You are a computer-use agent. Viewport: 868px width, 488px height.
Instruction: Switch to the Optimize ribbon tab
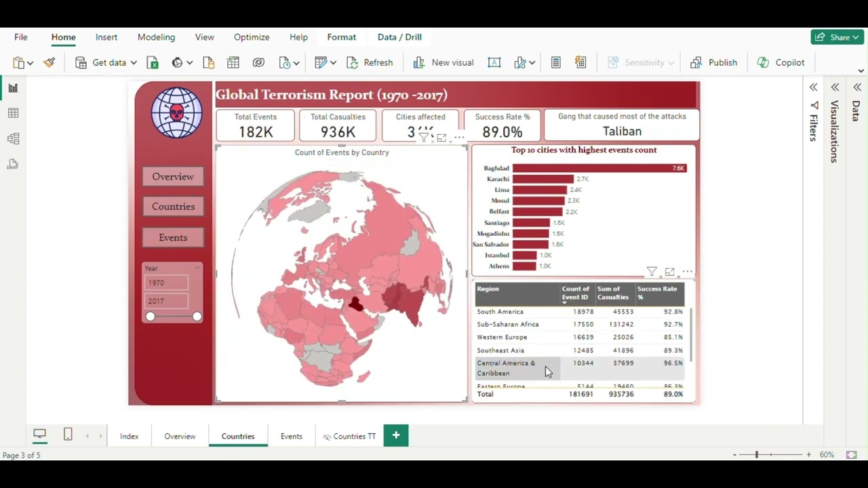coord(252,37)
